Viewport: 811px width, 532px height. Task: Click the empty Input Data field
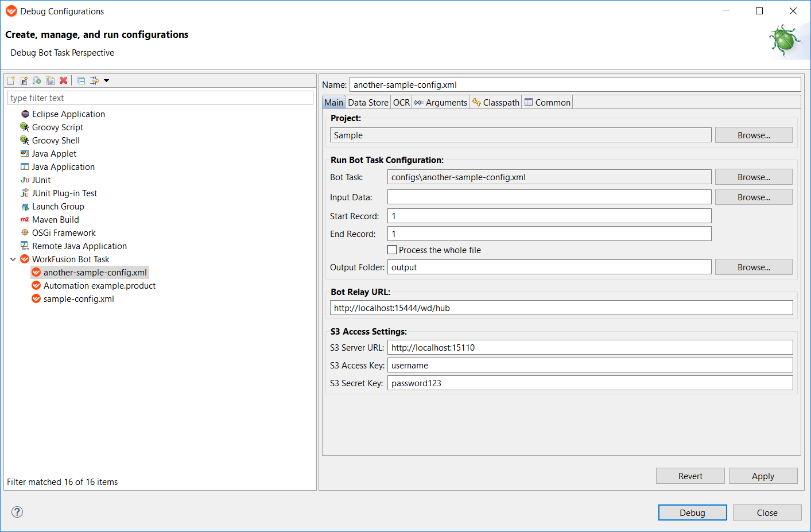pos(549,197)
